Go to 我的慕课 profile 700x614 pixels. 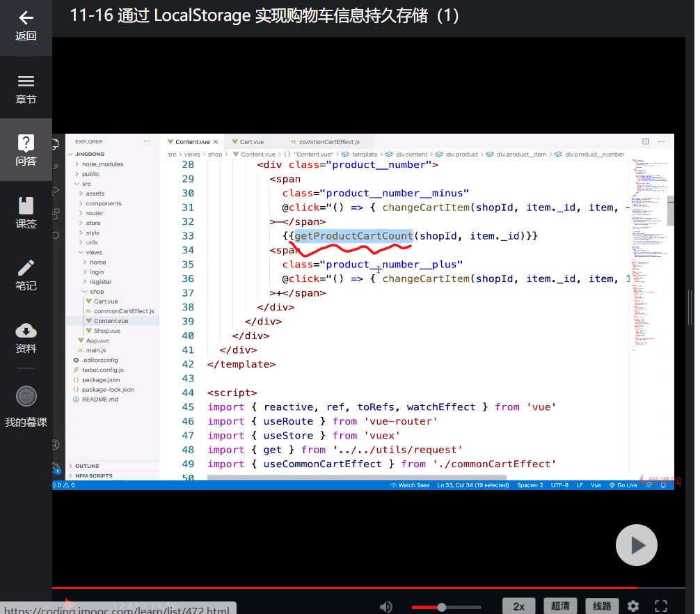pos(26,407)
